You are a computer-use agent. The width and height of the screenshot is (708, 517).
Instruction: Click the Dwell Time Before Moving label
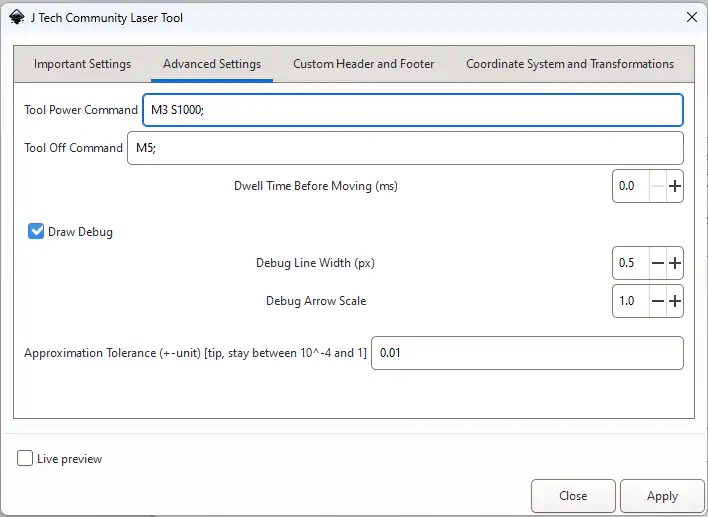click(316, 186)
